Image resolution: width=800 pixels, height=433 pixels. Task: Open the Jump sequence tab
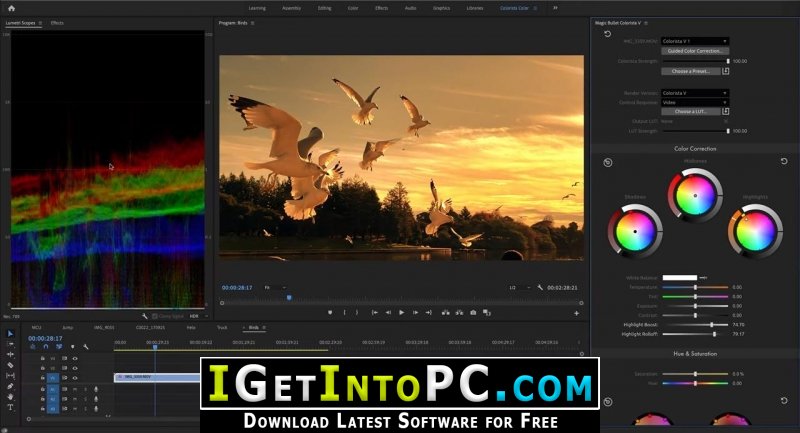click(68, 327)
